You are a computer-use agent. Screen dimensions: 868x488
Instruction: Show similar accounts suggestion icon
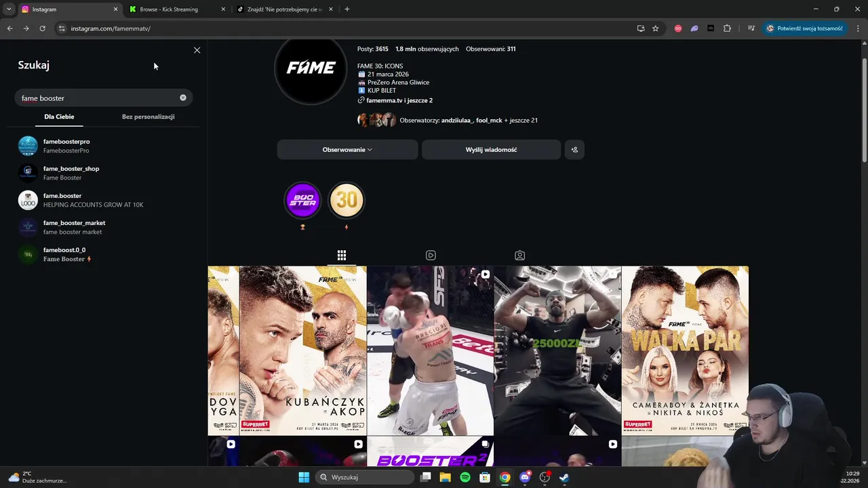574,150
